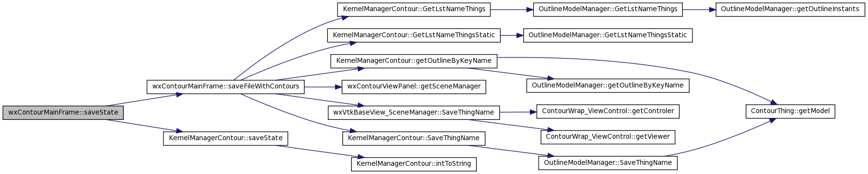Click arrow from saveFileWithContours to getSceneManager

[324, 87]
